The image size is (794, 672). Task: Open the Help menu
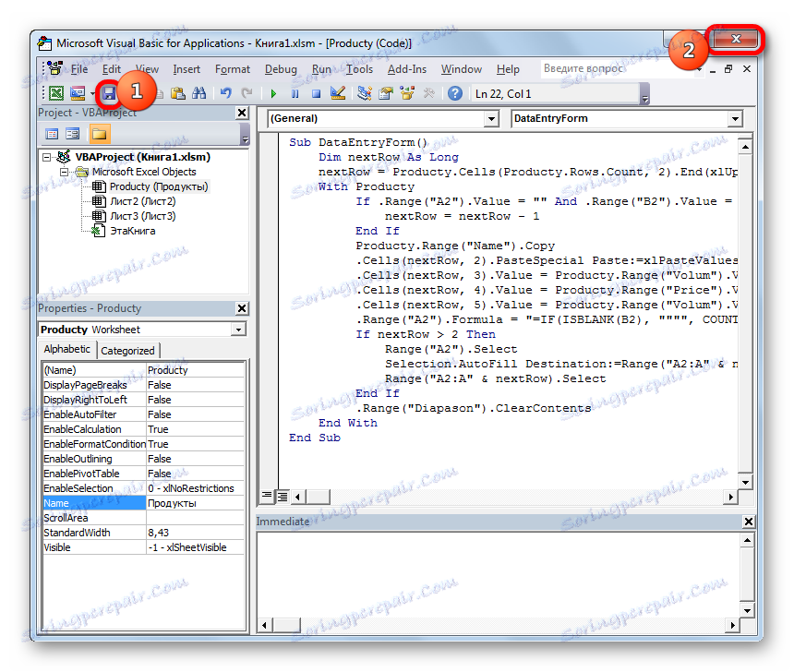508,69
